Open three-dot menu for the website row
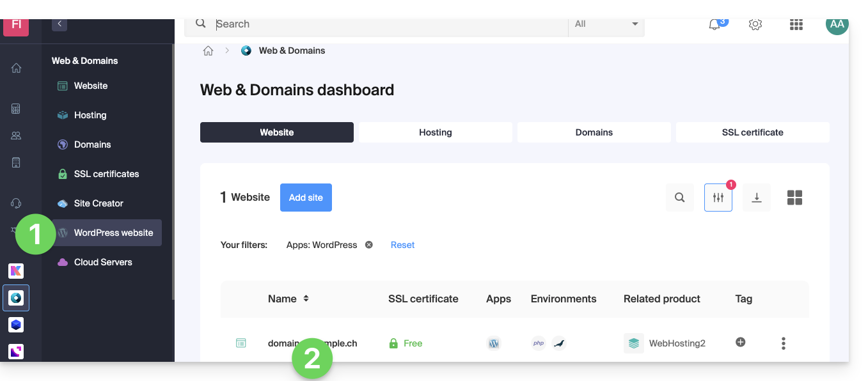Image resolution: width=868 pixels, height=381 pixels. (783, 343)
